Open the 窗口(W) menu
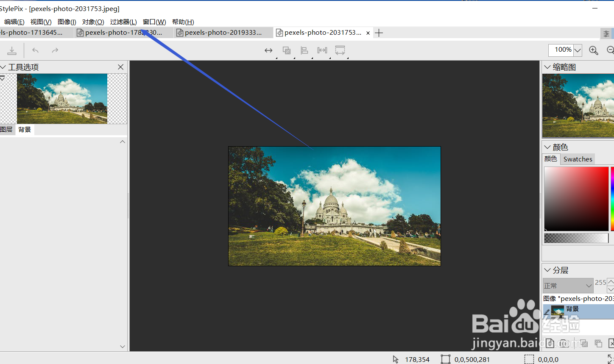 154,22
